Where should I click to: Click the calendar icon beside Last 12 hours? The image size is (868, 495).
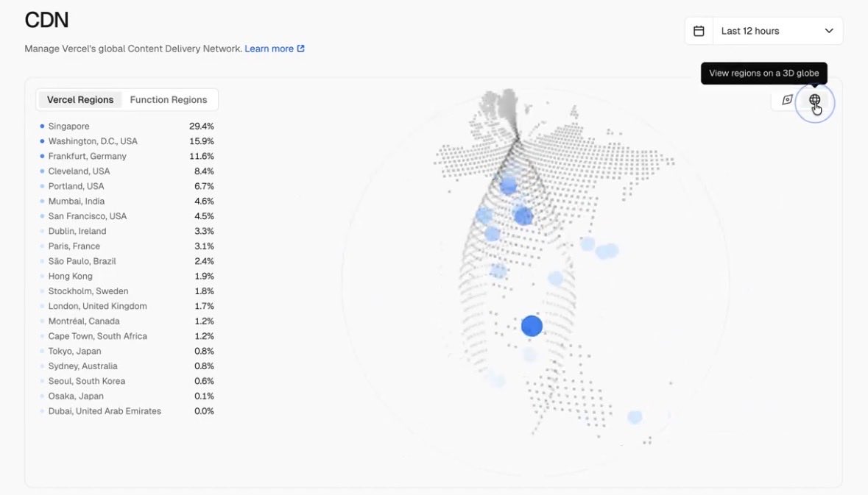pos(699,31)
